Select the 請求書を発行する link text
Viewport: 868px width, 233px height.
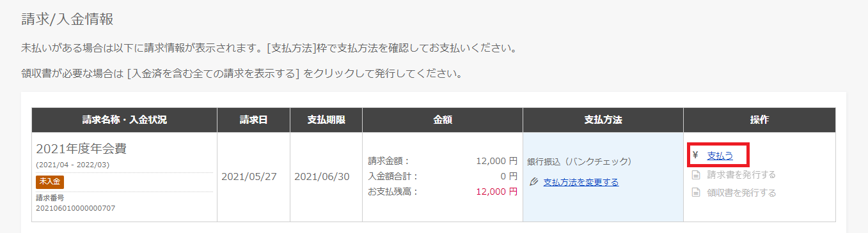741,174
